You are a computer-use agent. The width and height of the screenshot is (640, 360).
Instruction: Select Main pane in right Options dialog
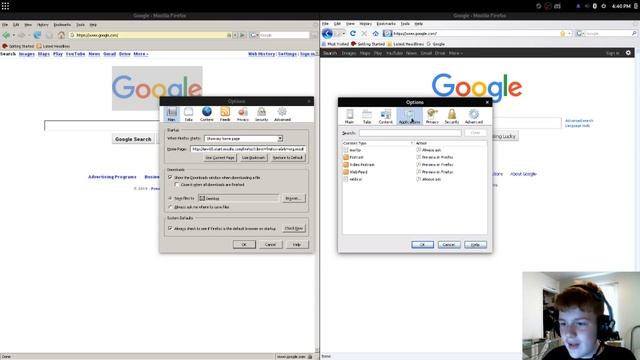[349, 116]
